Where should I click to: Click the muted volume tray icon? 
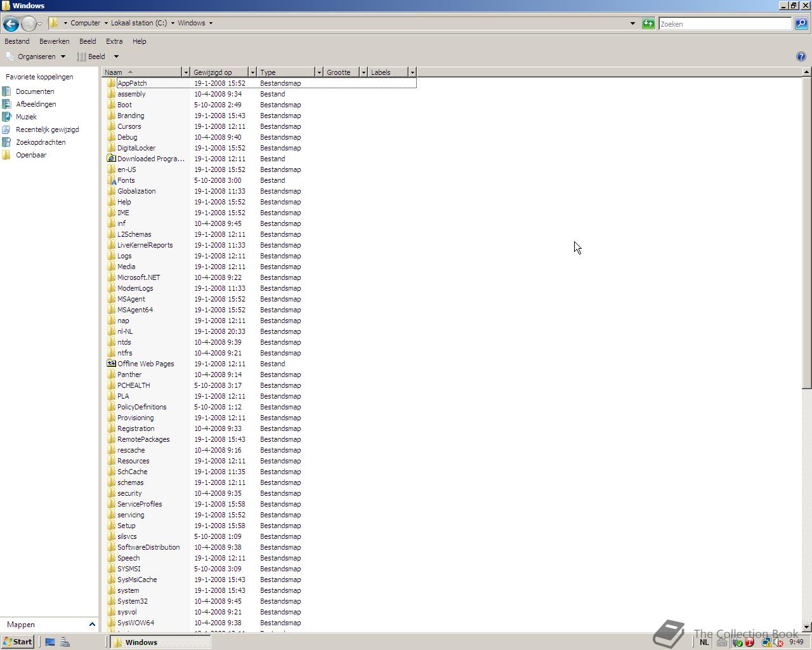click(778, 642)
